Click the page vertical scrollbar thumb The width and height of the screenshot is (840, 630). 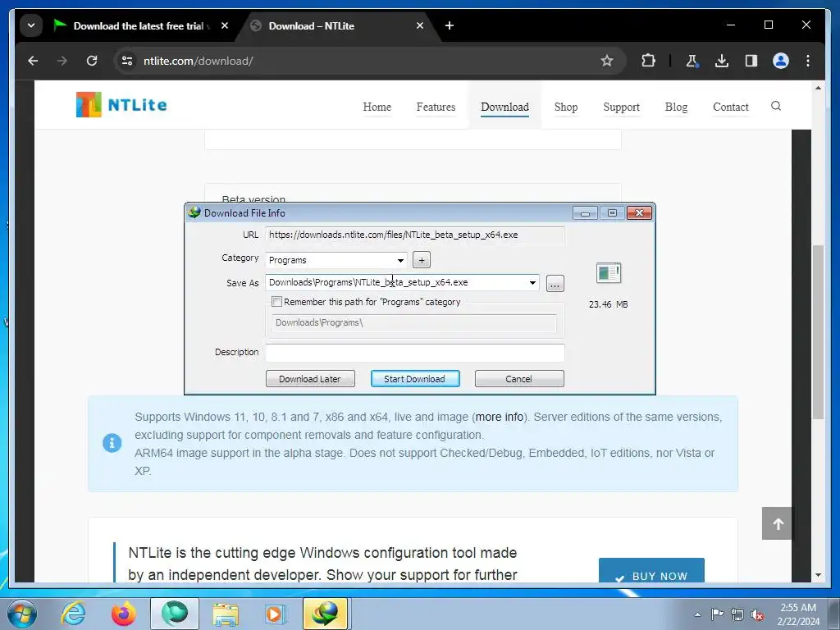pyautogui.click(x=818, y=332)
